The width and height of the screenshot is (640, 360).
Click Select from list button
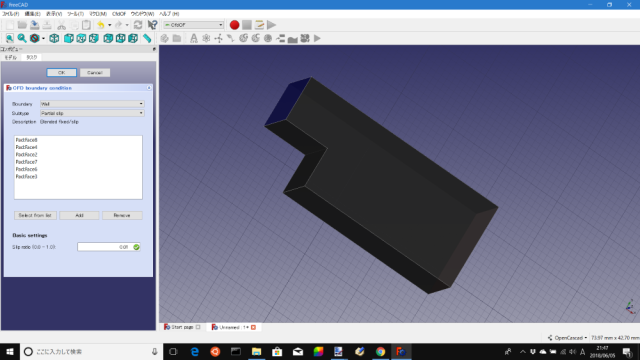click(35, 215)
